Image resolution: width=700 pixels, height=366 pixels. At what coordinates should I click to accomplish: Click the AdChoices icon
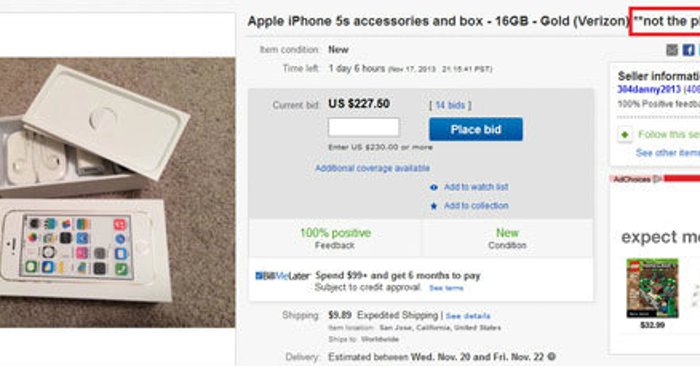657,179
